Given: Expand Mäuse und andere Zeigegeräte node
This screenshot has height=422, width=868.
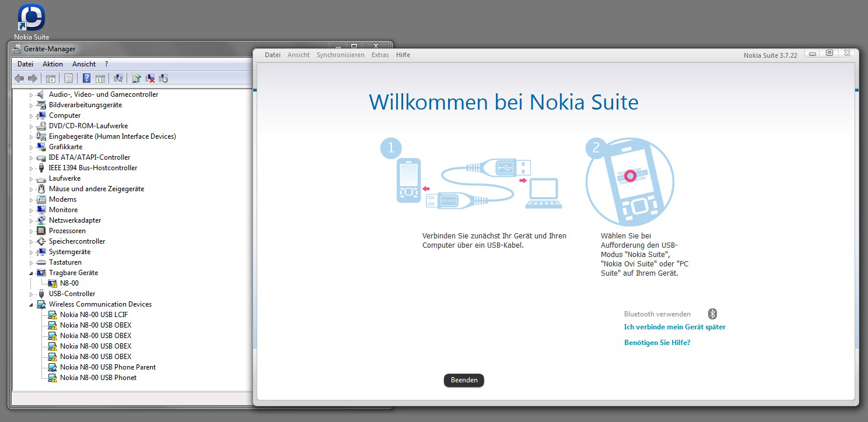Looking at the screenshot, I should [32, 189].
